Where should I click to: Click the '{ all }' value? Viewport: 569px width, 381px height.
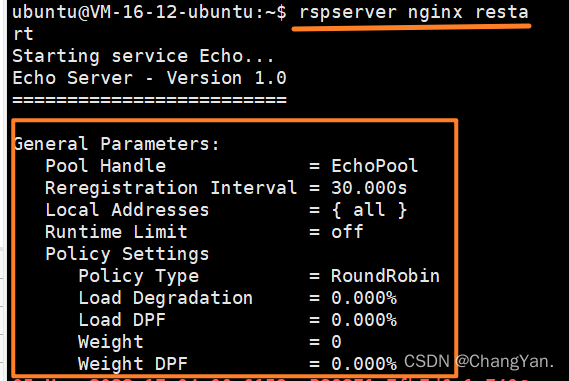[369, 210]
